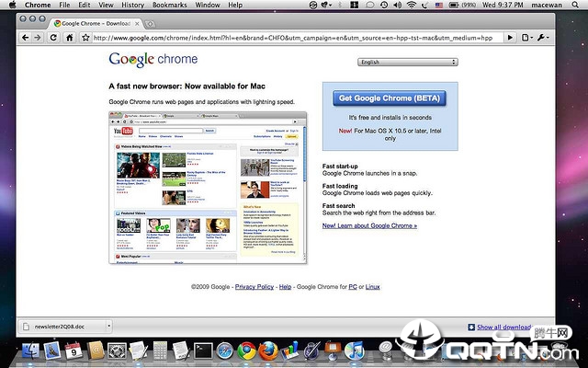Select the Google Chrome - Download tab

click(x=96, y=23)
